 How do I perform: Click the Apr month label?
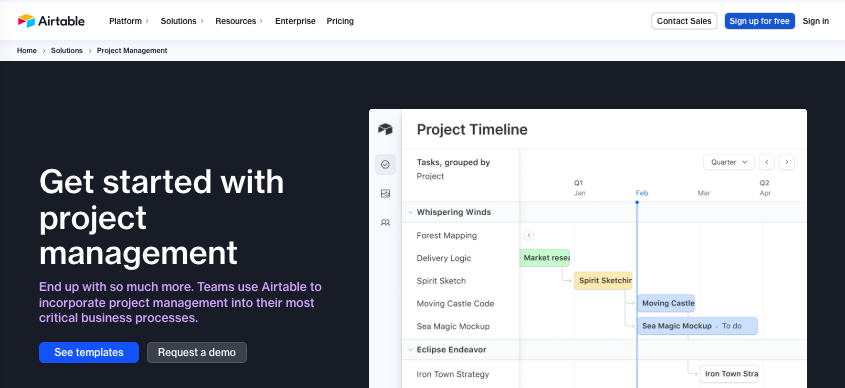tap(765, 193)
